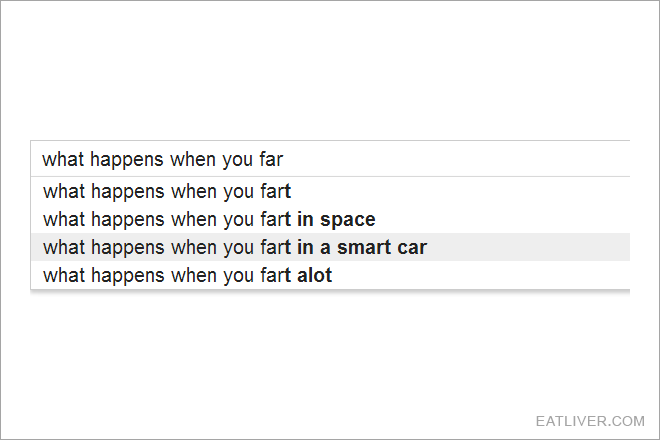Screen dimensions: 660x440
Task: Select the suggestion ending in 'alot'
Action: point(330,275)
